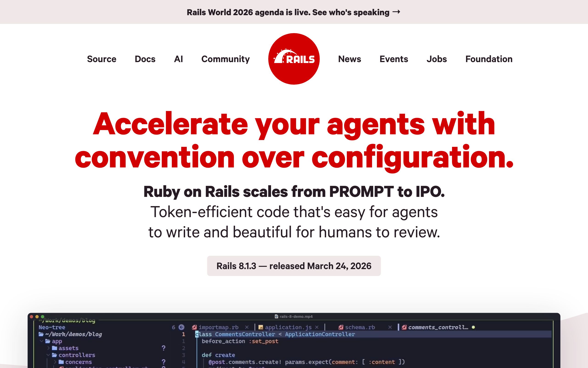Collapse the controllers folder chevron
This screenshot has height=368, width=588.
tap(48, 355)
